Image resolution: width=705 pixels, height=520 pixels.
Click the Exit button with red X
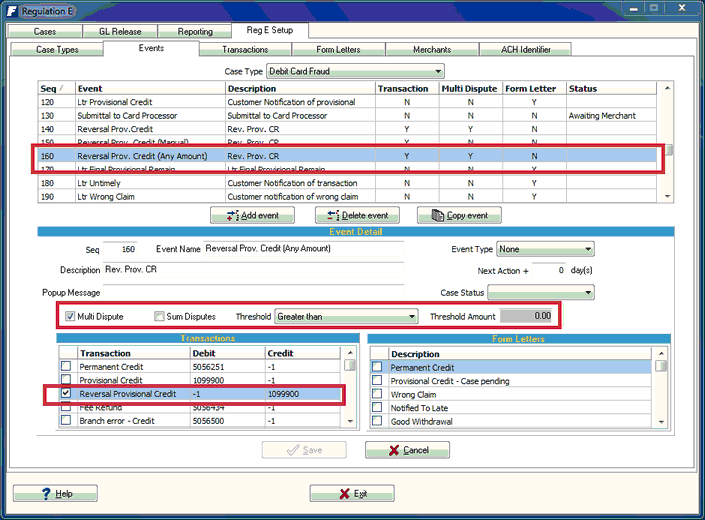[x=352, y=494]
